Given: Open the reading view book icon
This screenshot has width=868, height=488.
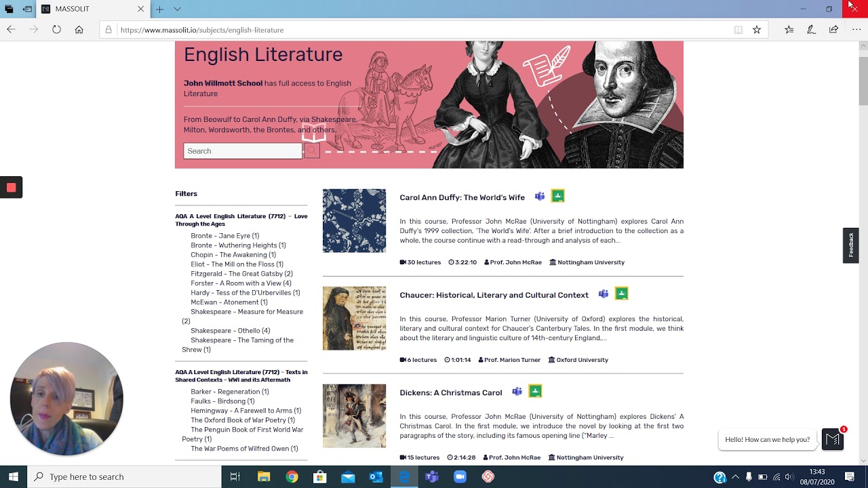Looking at the screenshot, I should (738, 30).
